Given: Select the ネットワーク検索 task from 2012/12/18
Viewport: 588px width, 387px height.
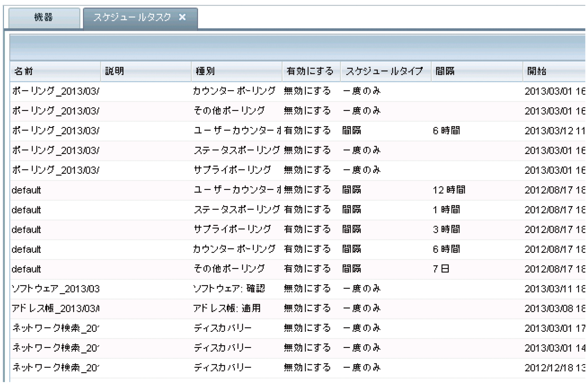Looking at the screenshot, I should 143,367.
